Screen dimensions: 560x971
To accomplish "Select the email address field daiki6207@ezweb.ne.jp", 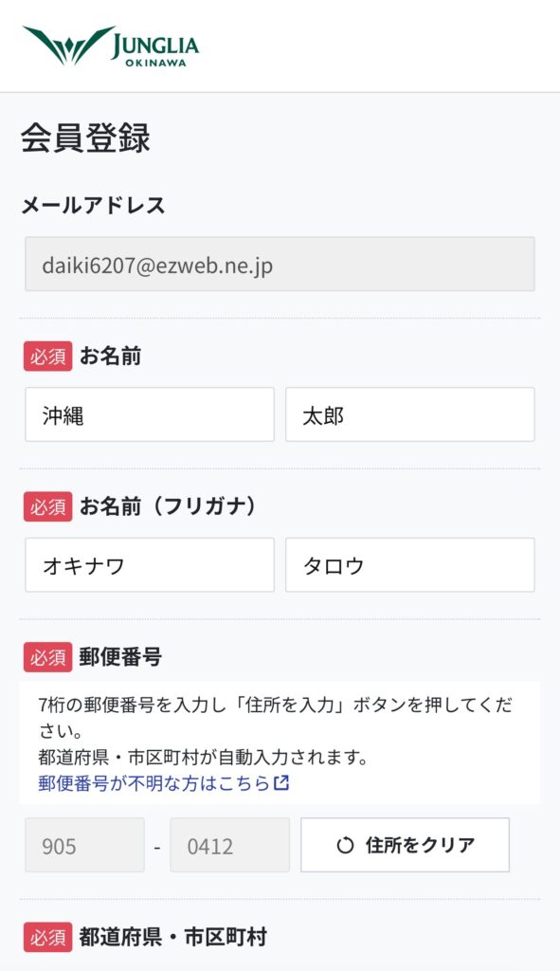I will (x=280, y=264).
